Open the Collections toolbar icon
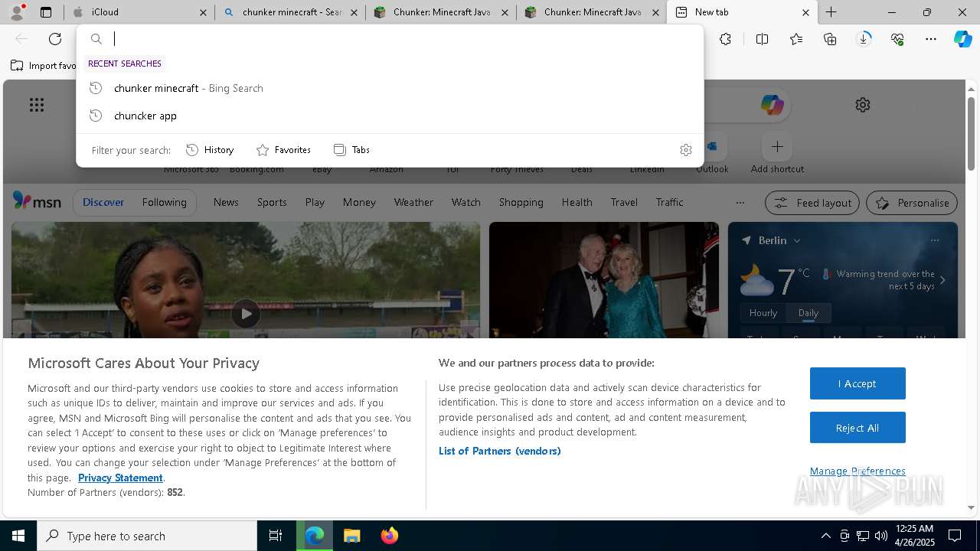 [x=830, y=39]
